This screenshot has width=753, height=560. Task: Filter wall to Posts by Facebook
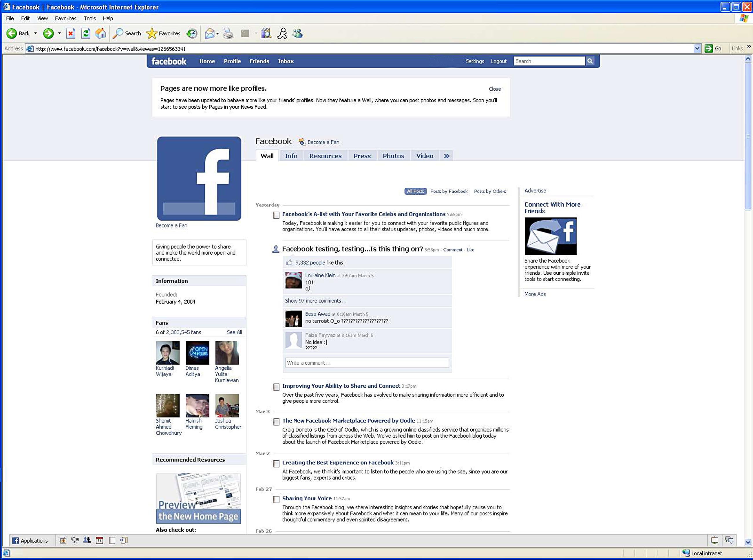449,191
